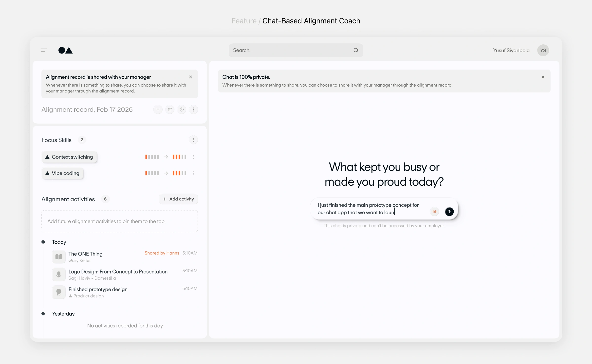Click Context switching target level bars
The height and width of the screenshot is (364, 592).
(x=179, y=157)
